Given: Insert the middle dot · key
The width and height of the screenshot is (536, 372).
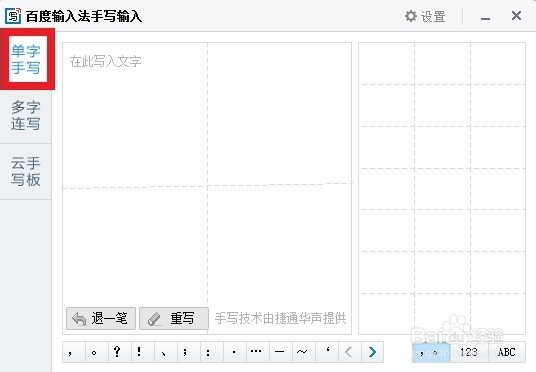Looking at the screenshot, I should (x=235, y=352).
